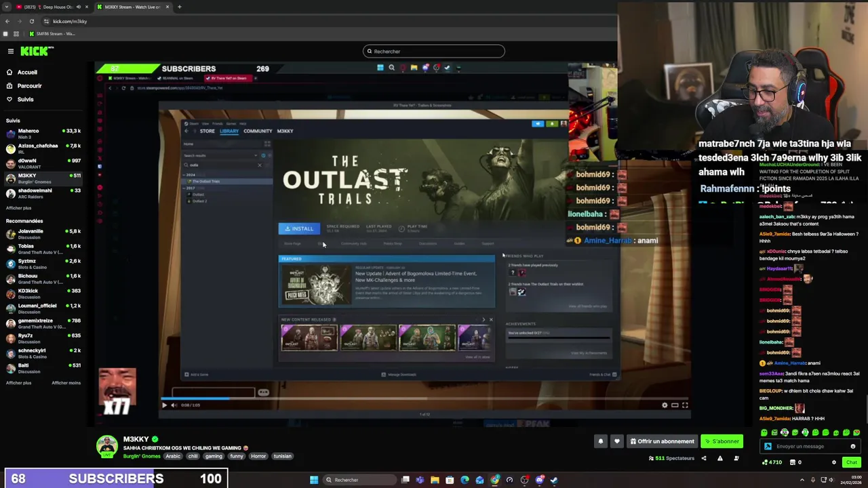
Task: Expand followed list with Afficher plus
Action: [x=19, y=208]
